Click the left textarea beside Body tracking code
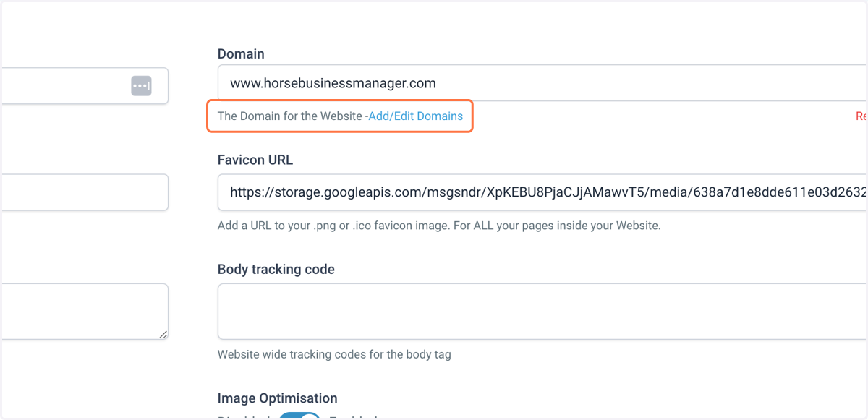The width and height of the screenshot is (868, 420). pos(84,312)
